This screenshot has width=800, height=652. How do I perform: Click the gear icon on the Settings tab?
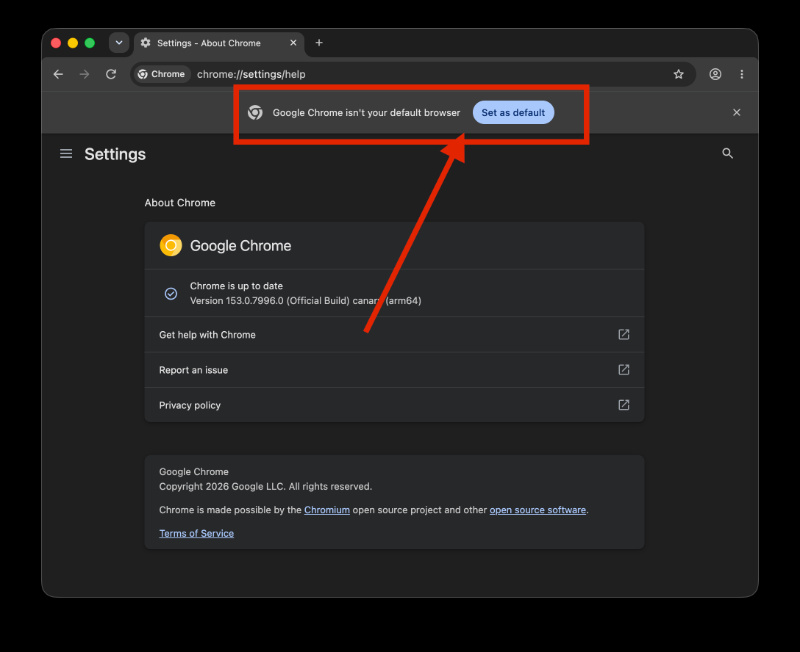point(145,43)
